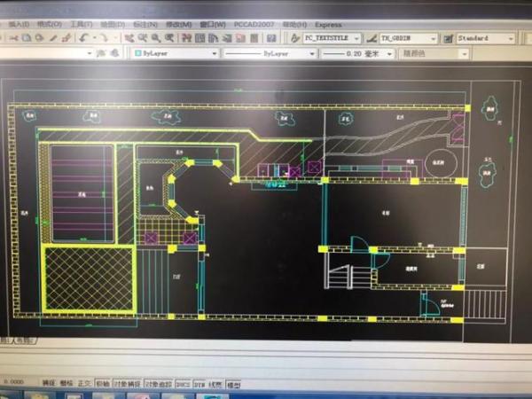532x399 pixels.
Task: Toggle DUCS in the status bar
Action: [x=184, y=384]
